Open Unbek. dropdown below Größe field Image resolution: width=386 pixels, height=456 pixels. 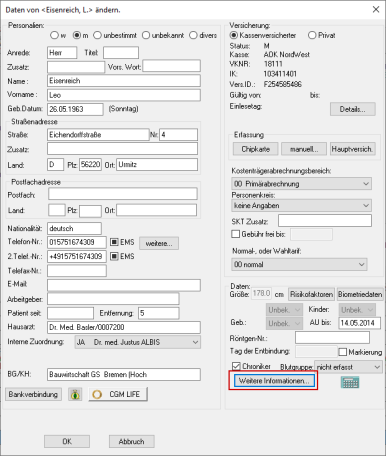coord(284,310)
